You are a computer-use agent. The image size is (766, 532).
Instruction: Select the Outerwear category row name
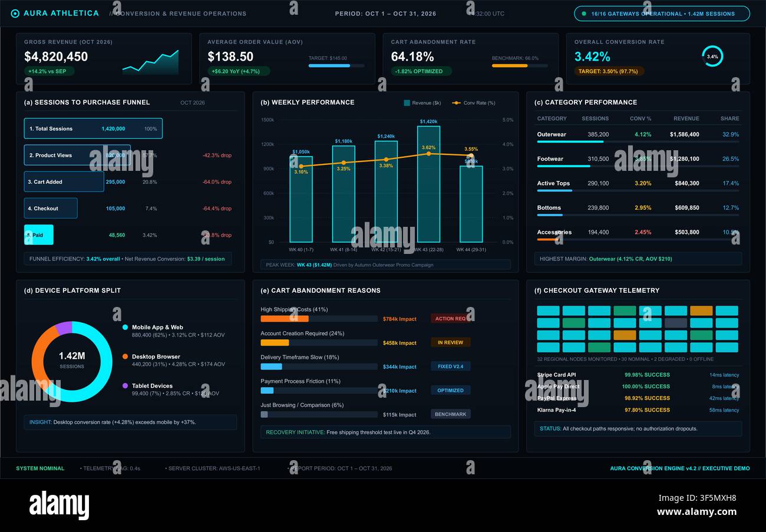(552, 134)
